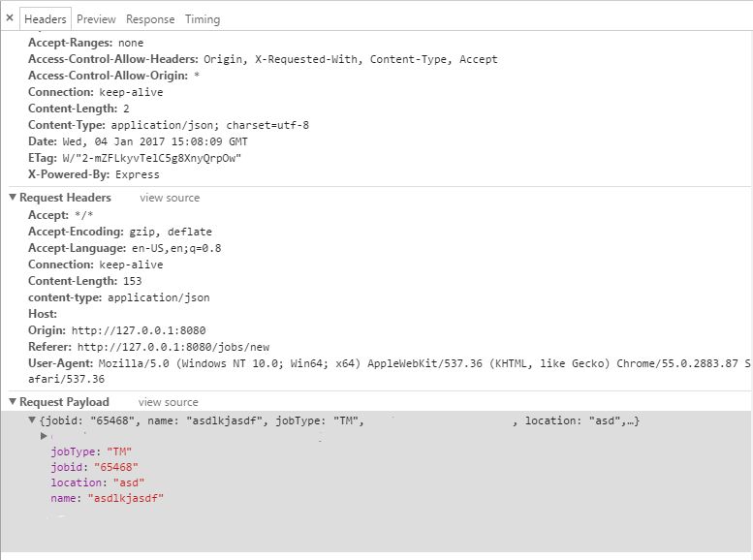Click the payload JSON summary line
This screenshot has width=753, height=560.
point(339,420)
